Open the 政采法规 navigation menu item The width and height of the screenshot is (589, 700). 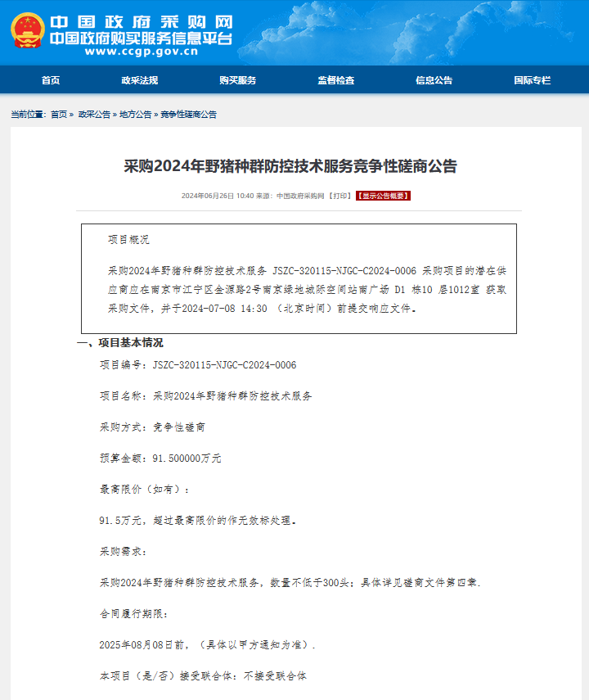click(x=140, y=80)
